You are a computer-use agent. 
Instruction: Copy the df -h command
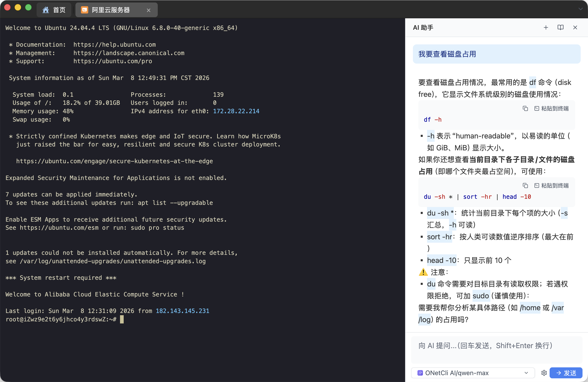(525, 109)
